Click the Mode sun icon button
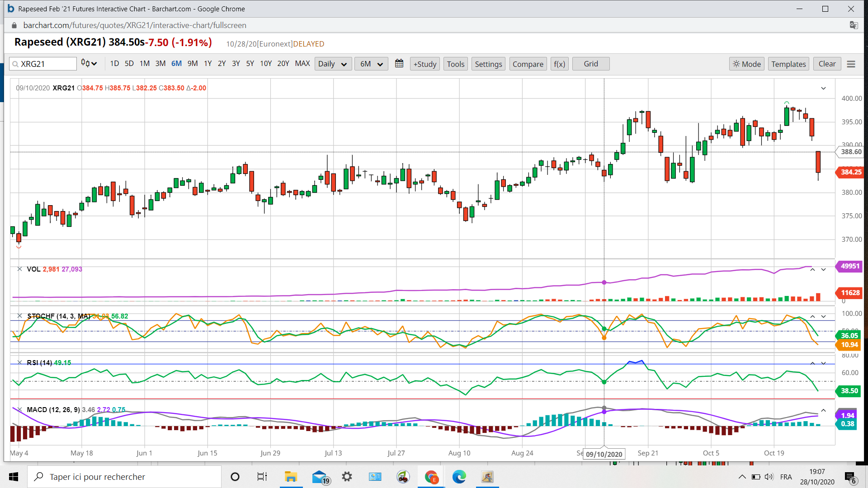 pos(746,64)
